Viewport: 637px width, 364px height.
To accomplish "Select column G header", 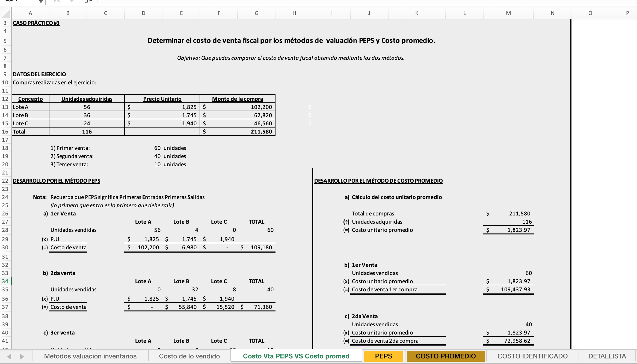I will tap(256, 13).
